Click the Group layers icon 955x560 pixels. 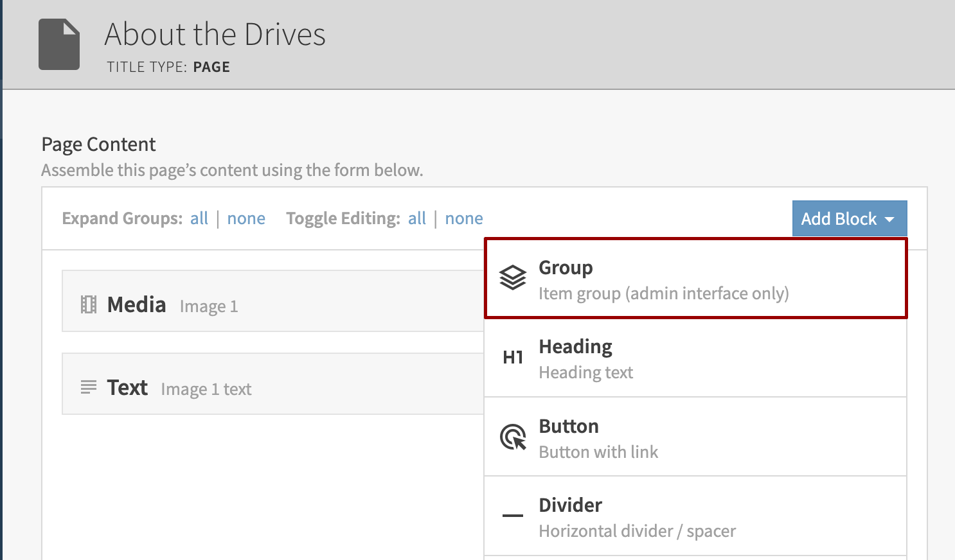point(513,278)
